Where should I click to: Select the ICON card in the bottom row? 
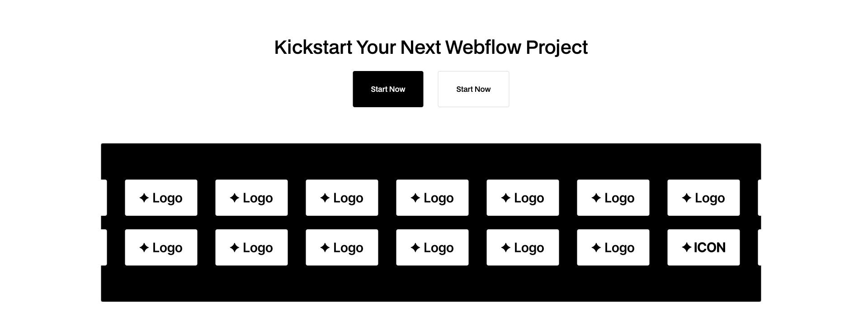(703, 247)
